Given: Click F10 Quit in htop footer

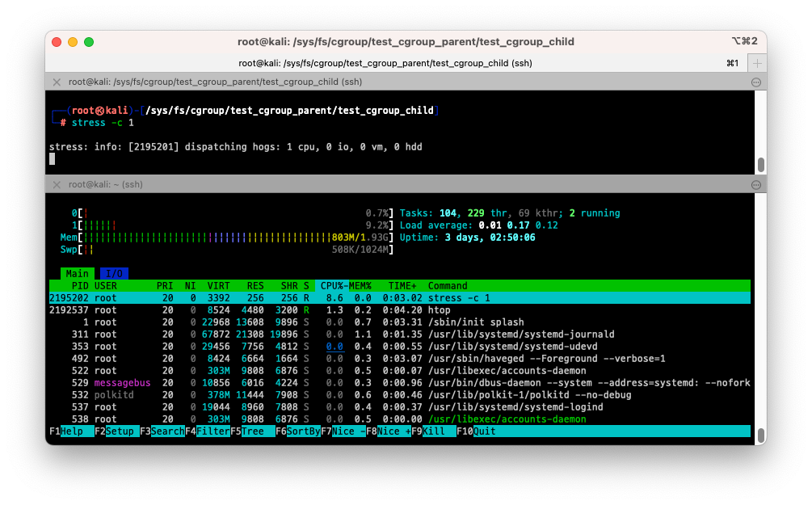Looking at the screenshot, I should 476,431.
